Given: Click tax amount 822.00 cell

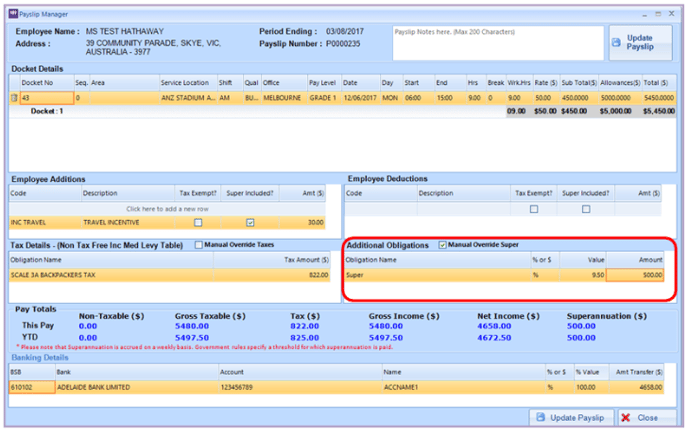Looking at the screenshot, I should pos(272,275).
